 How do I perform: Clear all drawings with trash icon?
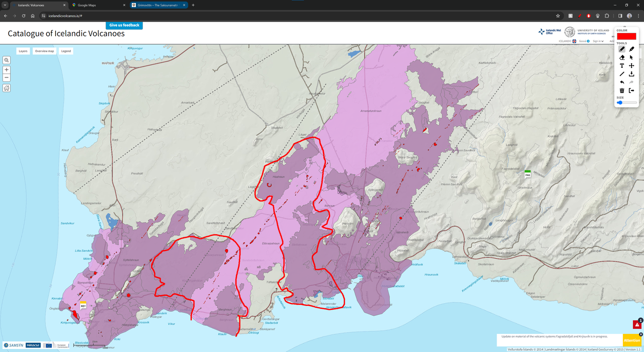pos(622,91)
